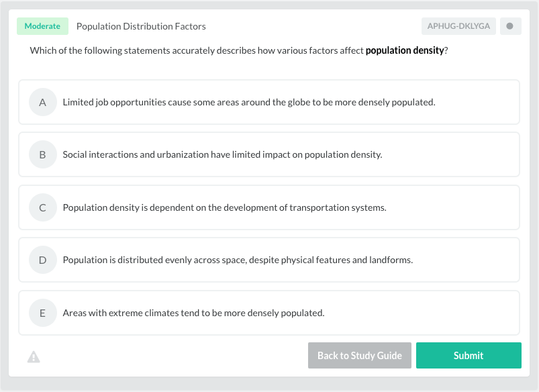Click the circled letter B icon
539x392 pixels.
coord(42,154)
